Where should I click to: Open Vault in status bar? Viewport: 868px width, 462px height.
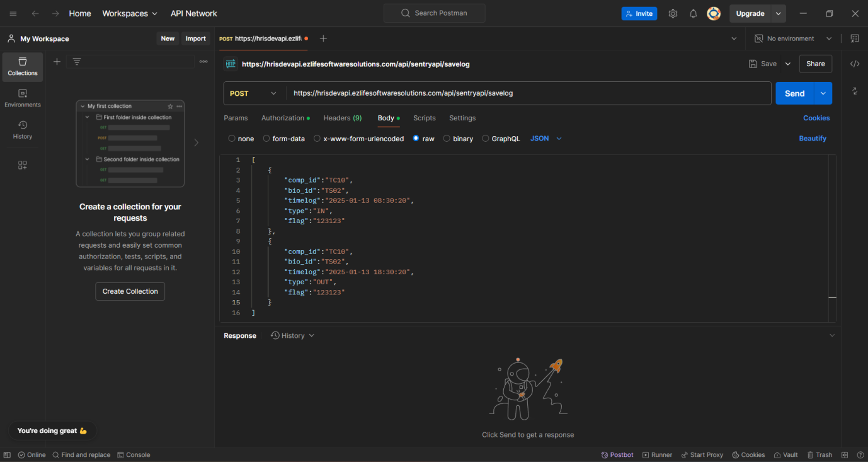coord(785,455)
